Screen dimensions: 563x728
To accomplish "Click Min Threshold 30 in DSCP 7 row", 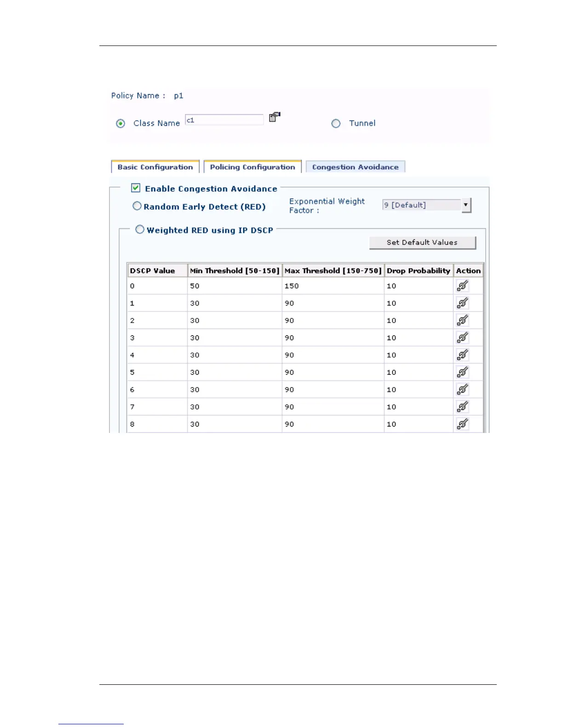I will tap(195, 407).
